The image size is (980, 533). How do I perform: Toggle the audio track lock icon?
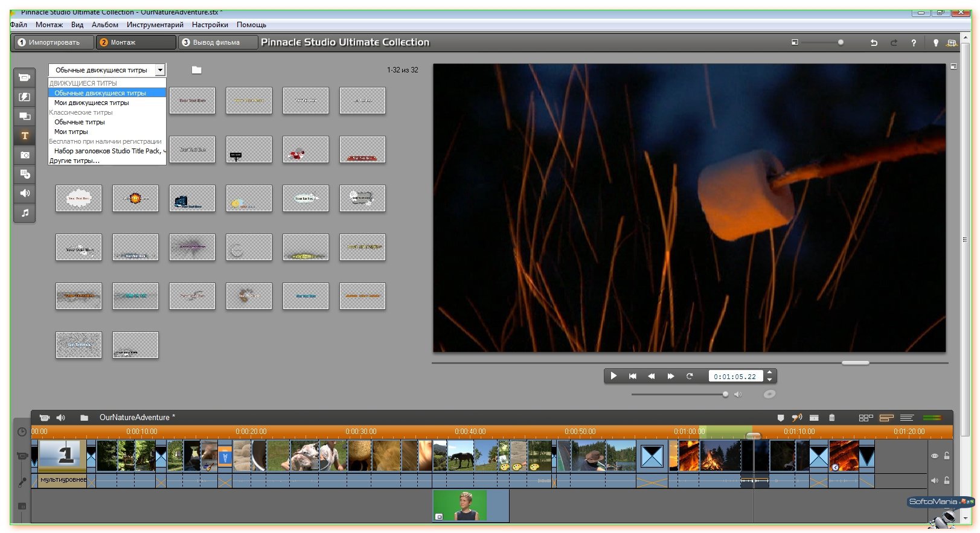coord(947,480)
